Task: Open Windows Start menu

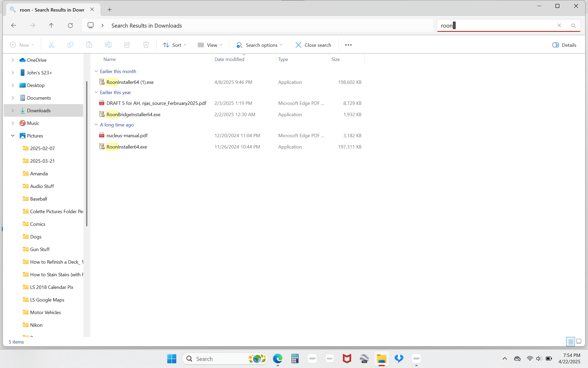Action: (172, 359)
